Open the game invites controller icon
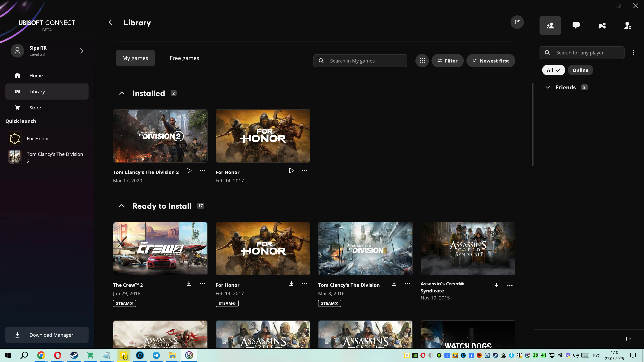The height and width of the screenshot is (362, 644). tap(602, 25)
